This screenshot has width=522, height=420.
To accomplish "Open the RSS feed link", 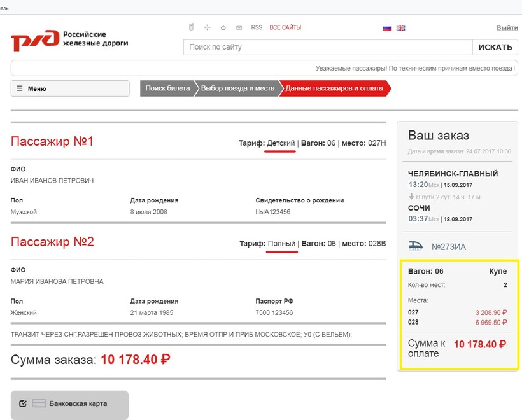I will (257, 28).
